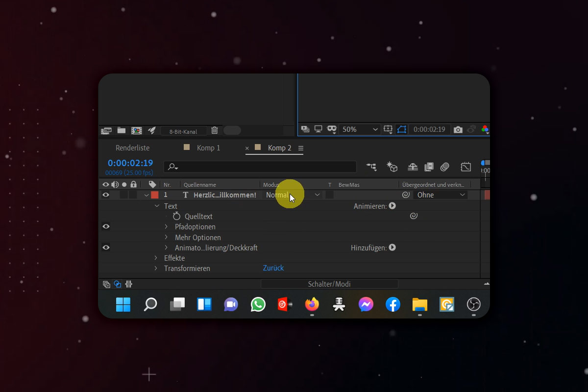Open the Normal blending mode dropdown
Viewport: 588px width, 392px height.
click(293, 195)
